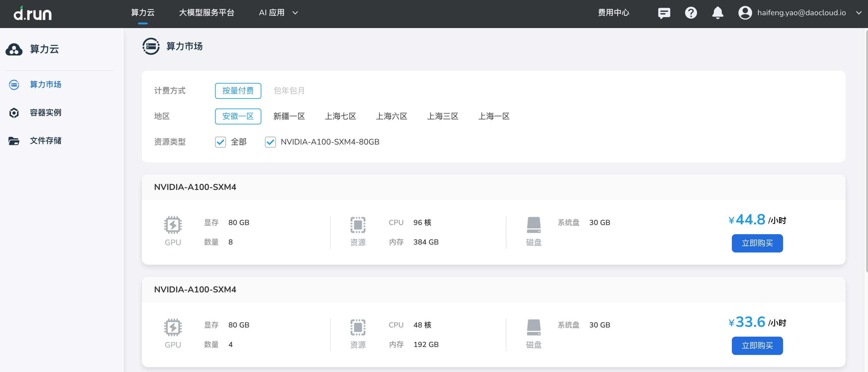Switch to 大模型服务平台 tab
This screenshot has height=372, width=868.
click(206, 13)
